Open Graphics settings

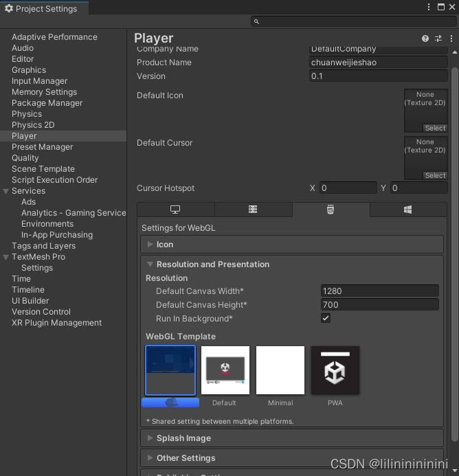click(29, 70)
